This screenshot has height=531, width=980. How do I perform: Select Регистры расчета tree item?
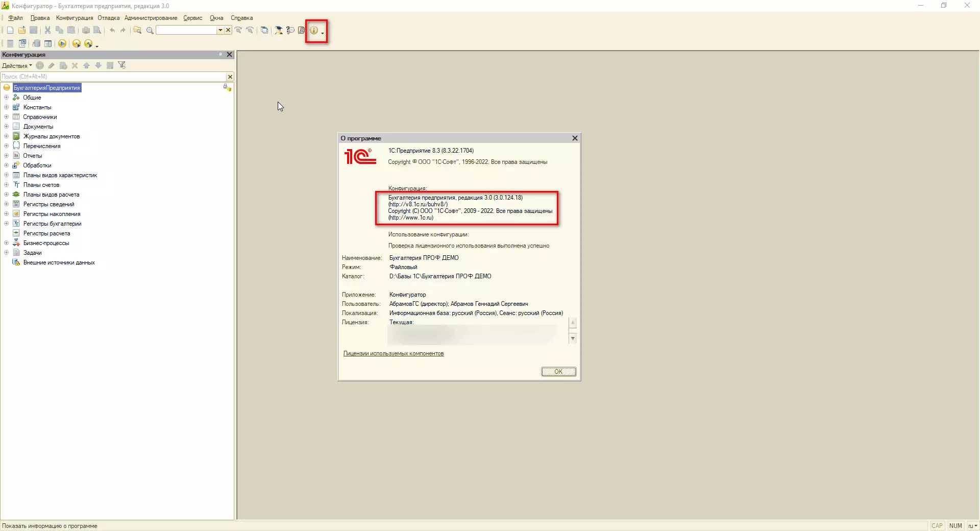[47, 233]
